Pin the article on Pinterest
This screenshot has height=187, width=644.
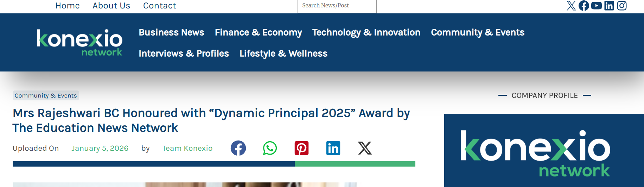pos(301,148)
